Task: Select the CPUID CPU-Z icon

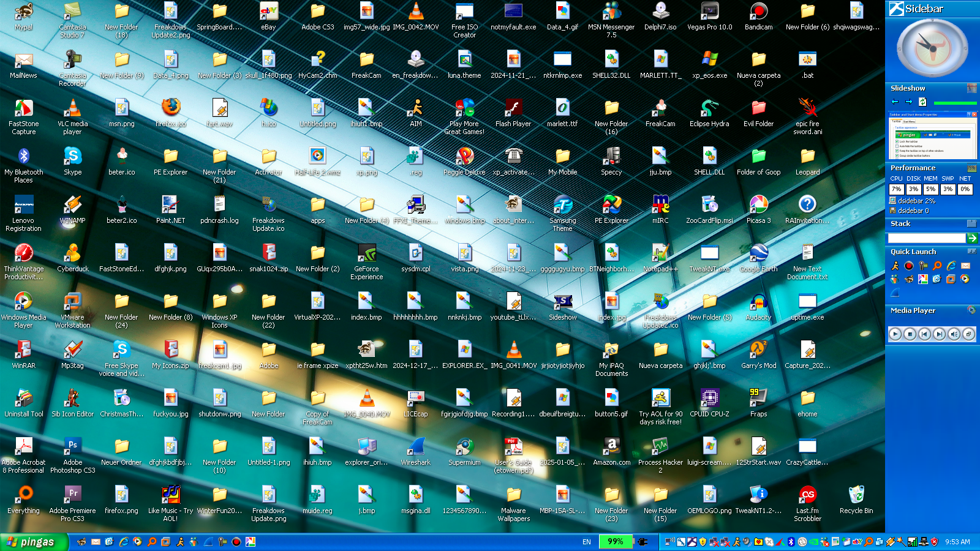Action: [x=709, y=403]
